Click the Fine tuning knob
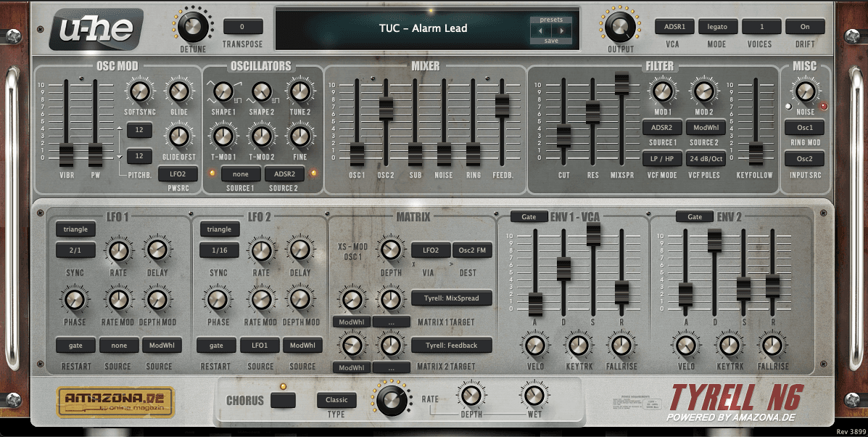 tap(300, 136)
